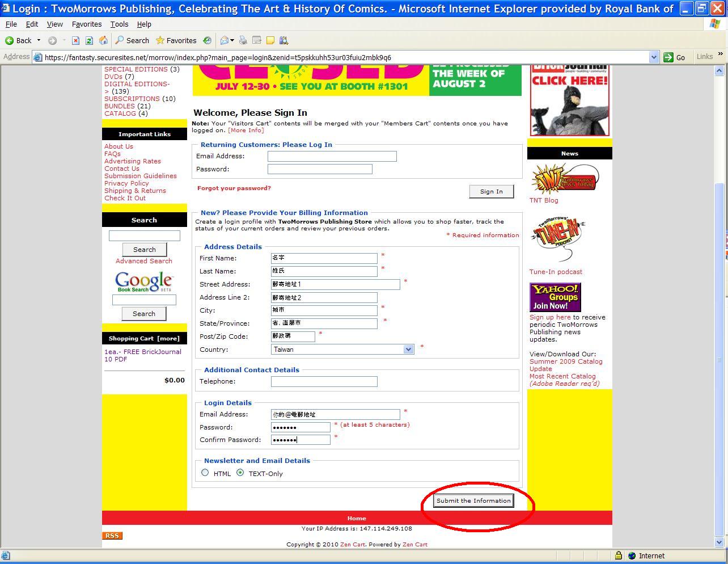The height and width of the screenshot is (564, 728).
Task: Open the File menu
Action: click(11, 24)
